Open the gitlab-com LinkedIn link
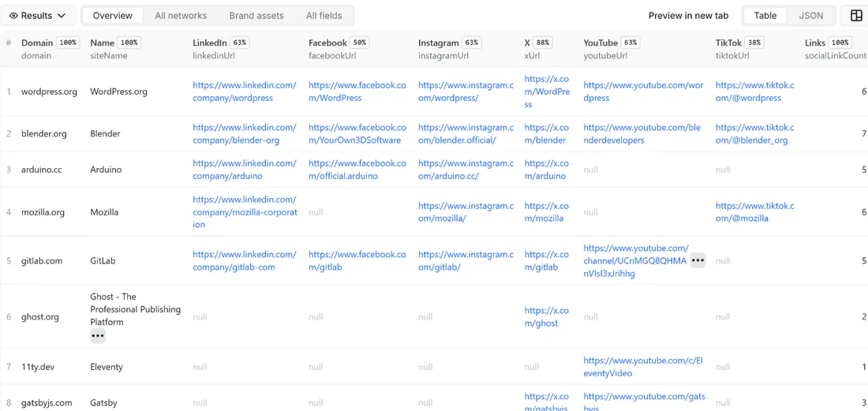This screenshot has height=411, width=868. 245,260
